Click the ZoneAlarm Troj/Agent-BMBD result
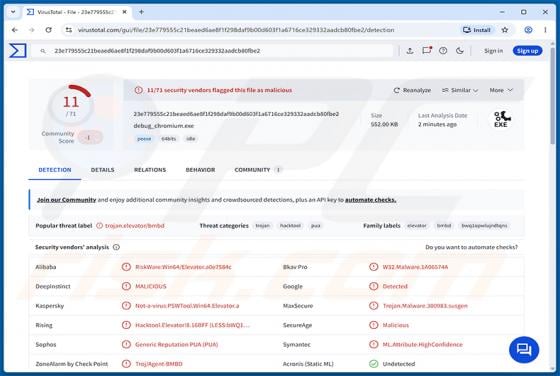The height and width of the screenshot is (376, 560). coord(159,364)
